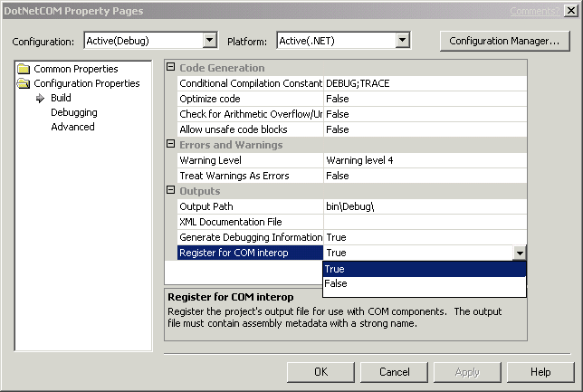Image resolution: width=583 pixels, height=392 pixels.
Task: Click the Output Path value field
Action: pos(424,207)
